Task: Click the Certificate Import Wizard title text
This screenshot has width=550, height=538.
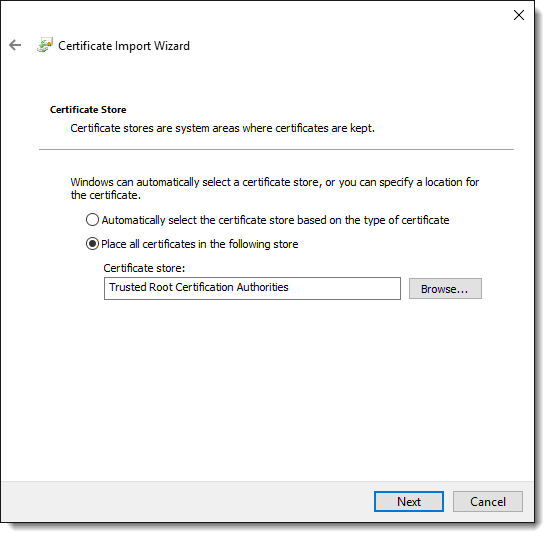Action: (x=124, y=46)
